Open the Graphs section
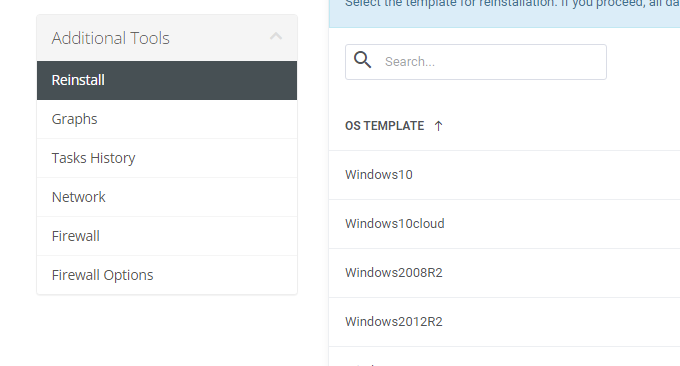 (x=167, y=119)
